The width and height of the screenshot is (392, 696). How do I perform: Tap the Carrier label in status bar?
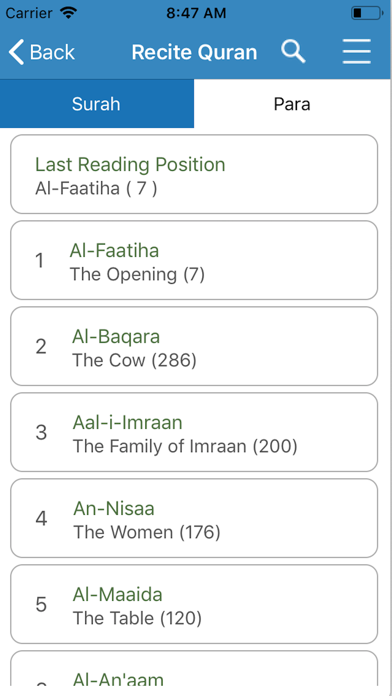click(30, 13)
